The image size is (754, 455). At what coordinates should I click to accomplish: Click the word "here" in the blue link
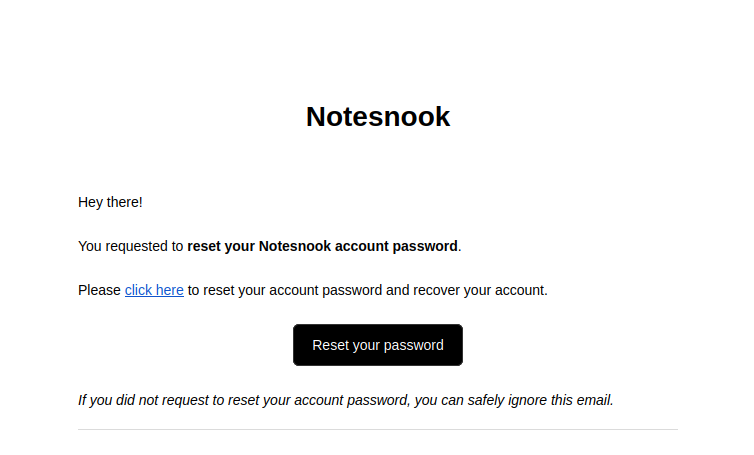[169, 291]
